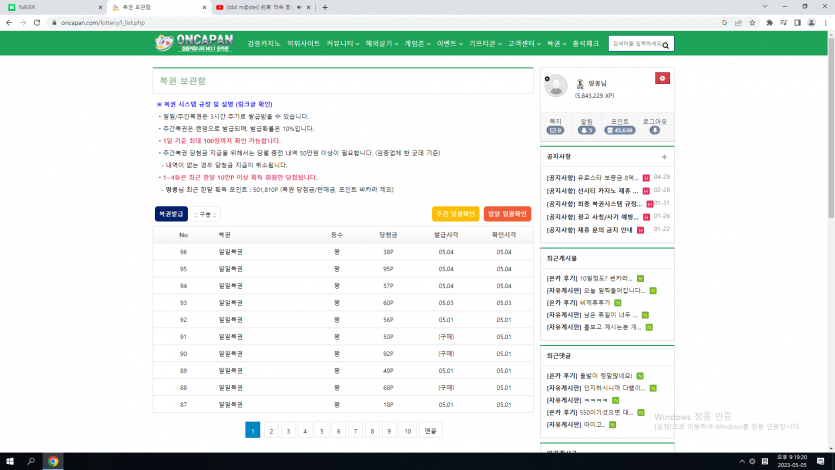The image size is (835, 470).
Task: Click the 주간 일괄확인 button
Action: point(455,214)
